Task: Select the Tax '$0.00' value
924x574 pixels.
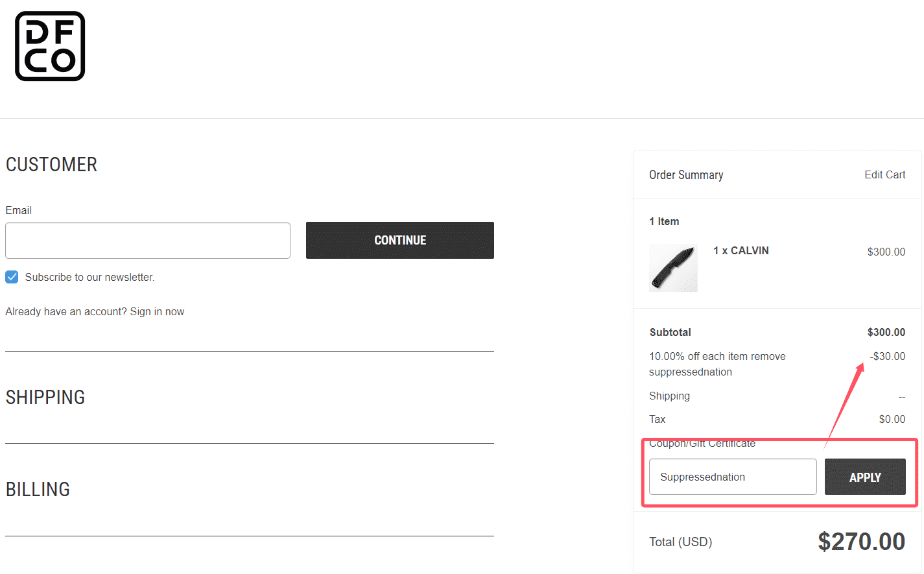Action: click(x=892, y=419)
